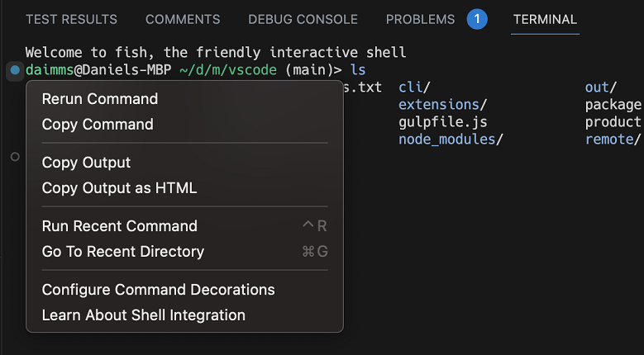
Task: Open the Problems tab
Action: coord(420,19)
